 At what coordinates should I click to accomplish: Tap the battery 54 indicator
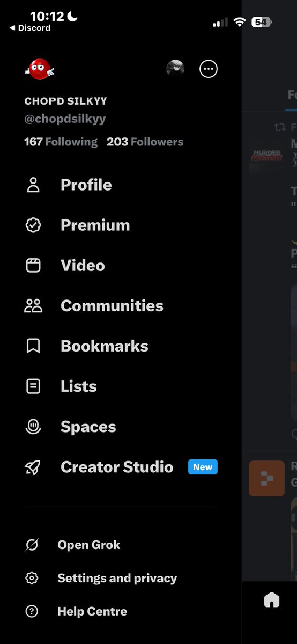coord(262,22)
